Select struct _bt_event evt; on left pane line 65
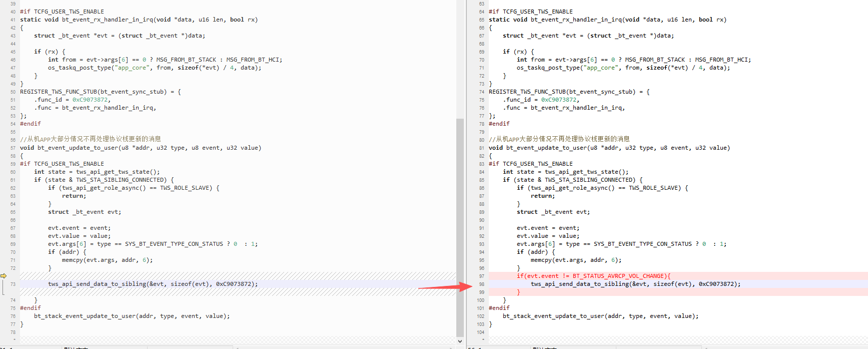This screenshot has height=349, width=868. [x=85, y=212]
